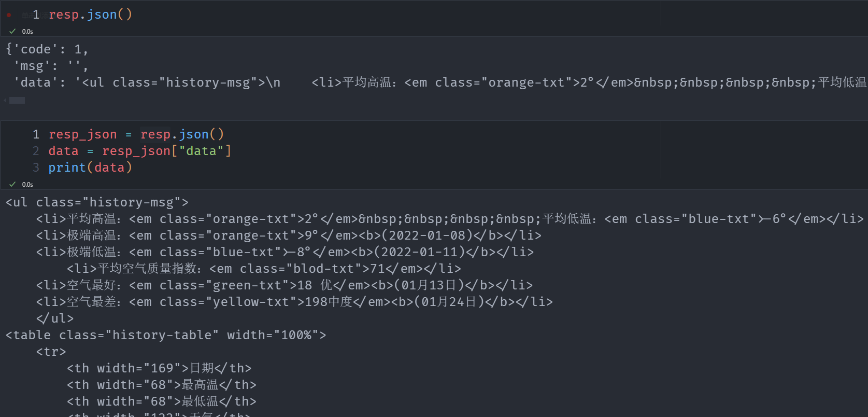Click the green success checkmark under print(data) cell

pyautogui.click(x=12, y=185)
